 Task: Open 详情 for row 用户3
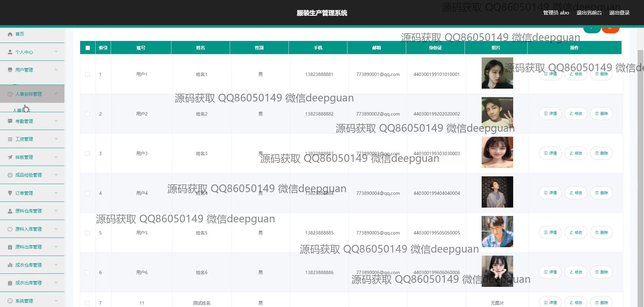(x=550, y=153)
